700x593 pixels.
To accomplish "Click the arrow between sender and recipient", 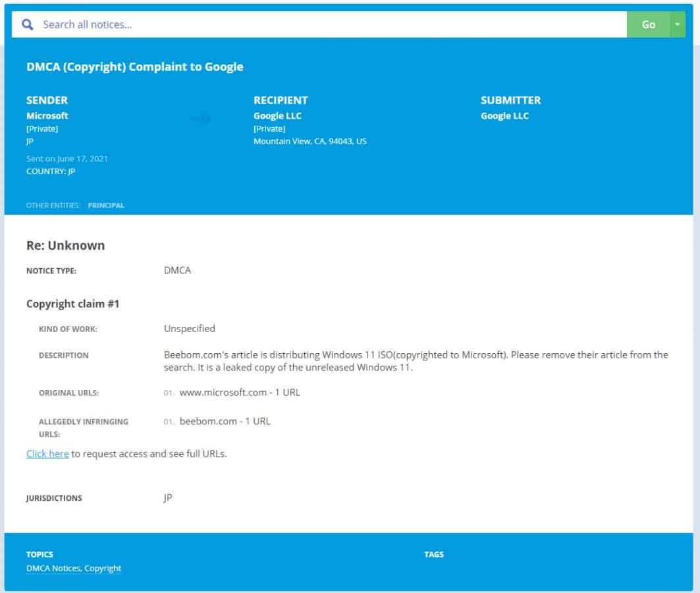I will click(x=200, y=119).
